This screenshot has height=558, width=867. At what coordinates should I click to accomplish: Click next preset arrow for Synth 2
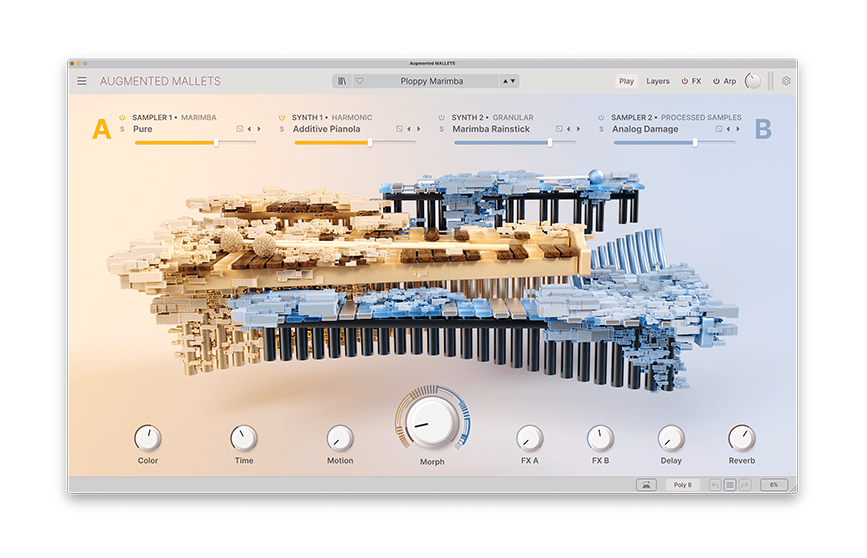tap(578, 129)
